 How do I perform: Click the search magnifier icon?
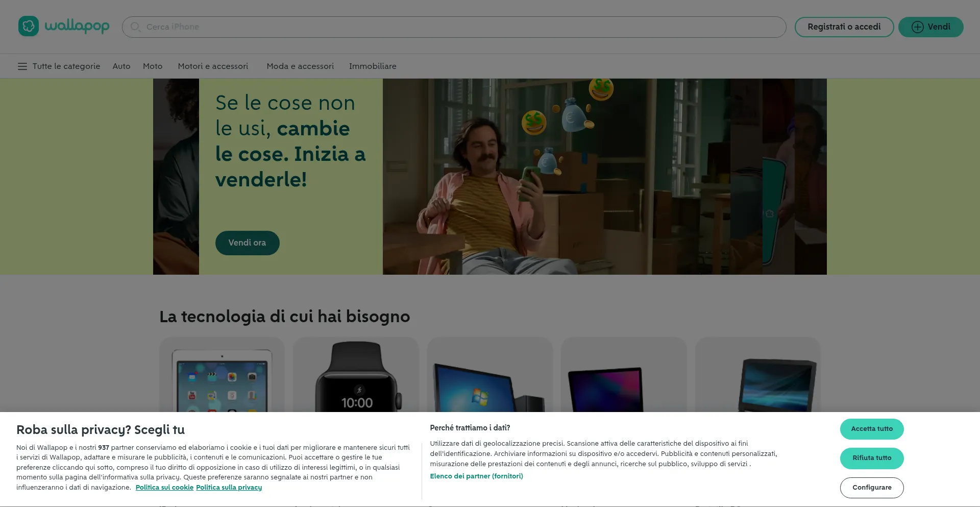[135, 27]
